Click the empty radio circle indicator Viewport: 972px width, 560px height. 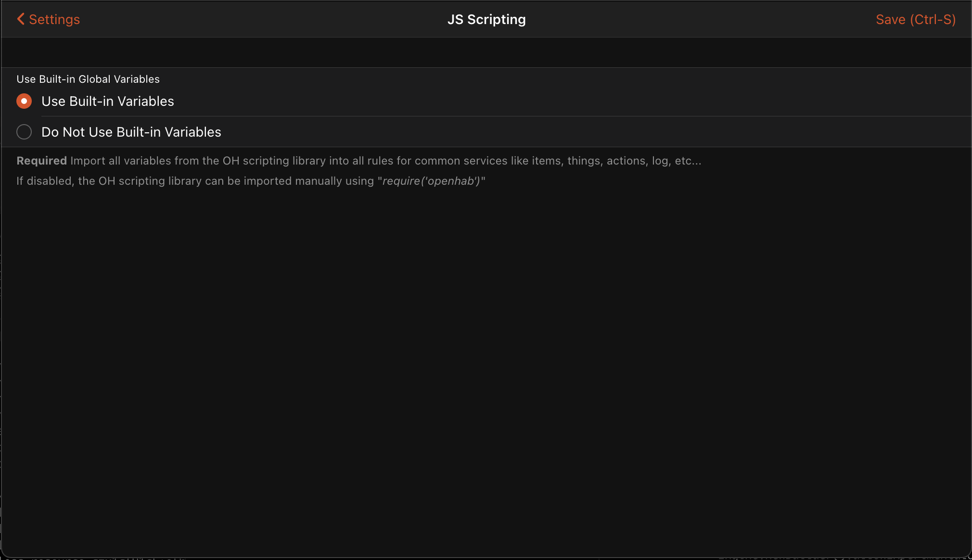[24, 131]
